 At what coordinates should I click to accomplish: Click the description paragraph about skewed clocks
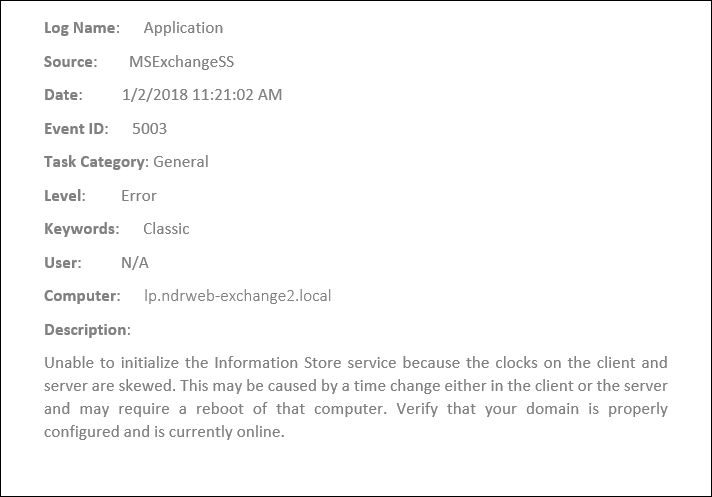(356, 397)
